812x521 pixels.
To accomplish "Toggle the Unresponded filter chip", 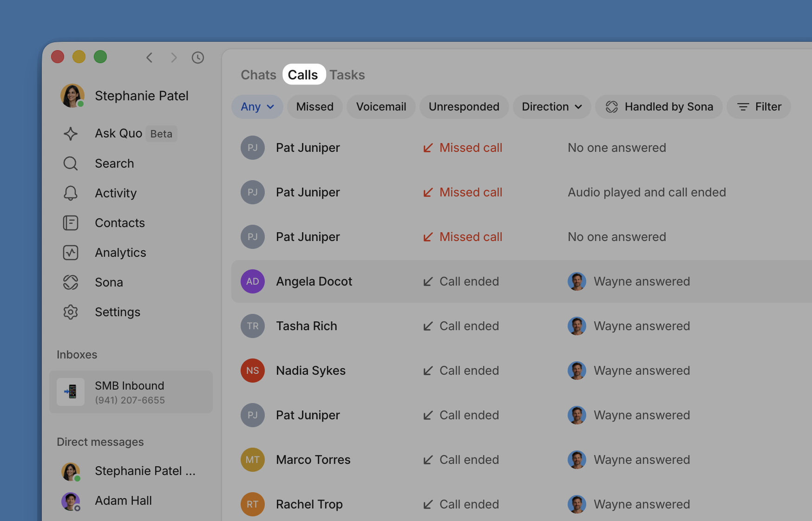I will [x=464, y=107].
